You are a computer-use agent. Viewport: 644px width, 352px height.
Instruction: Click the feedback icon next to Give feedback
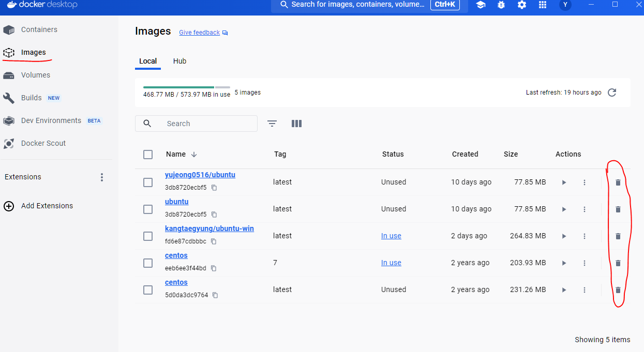click(x=225, y=33)
